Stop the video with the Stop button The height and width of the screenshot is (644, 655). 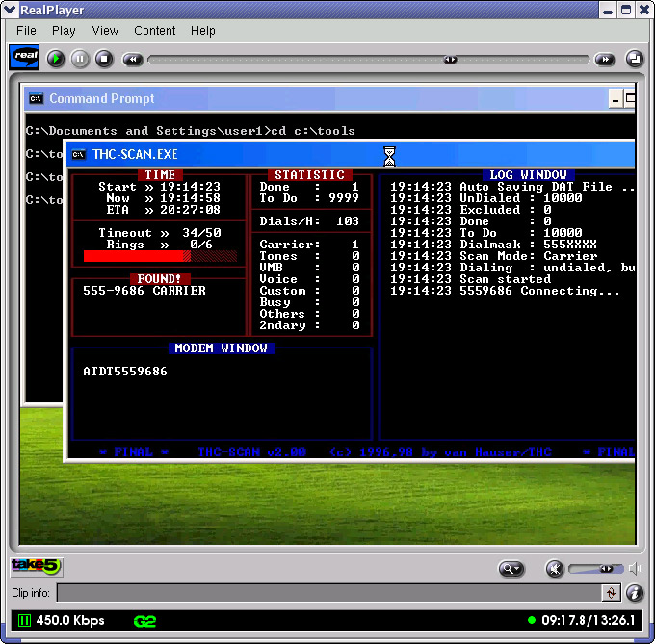coord(104,59)
